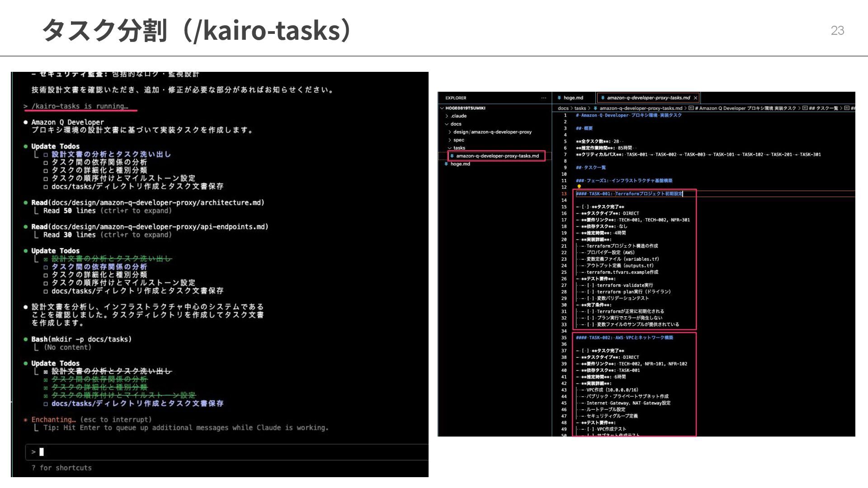Screen dimensions: 868x488
Task: Click line number 35 in the editor gutter
Action: [564, 338]
